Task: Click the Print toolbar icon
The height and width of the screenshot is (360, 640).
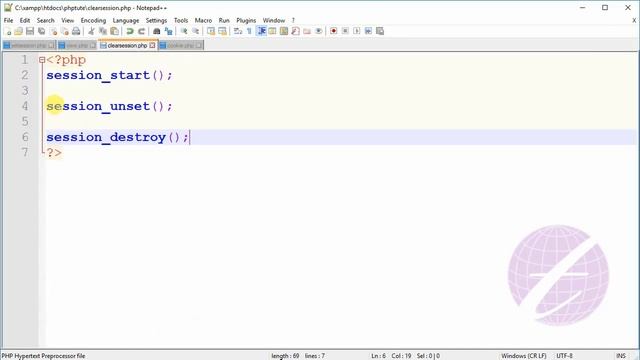Action: pyautogui.click(x=76, y=31)
